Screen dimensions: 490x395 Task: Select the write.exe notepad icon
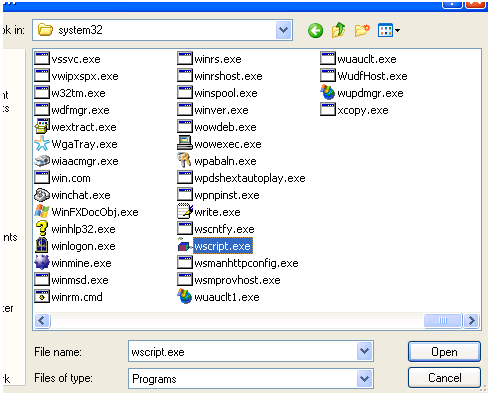tap(185, 212)
